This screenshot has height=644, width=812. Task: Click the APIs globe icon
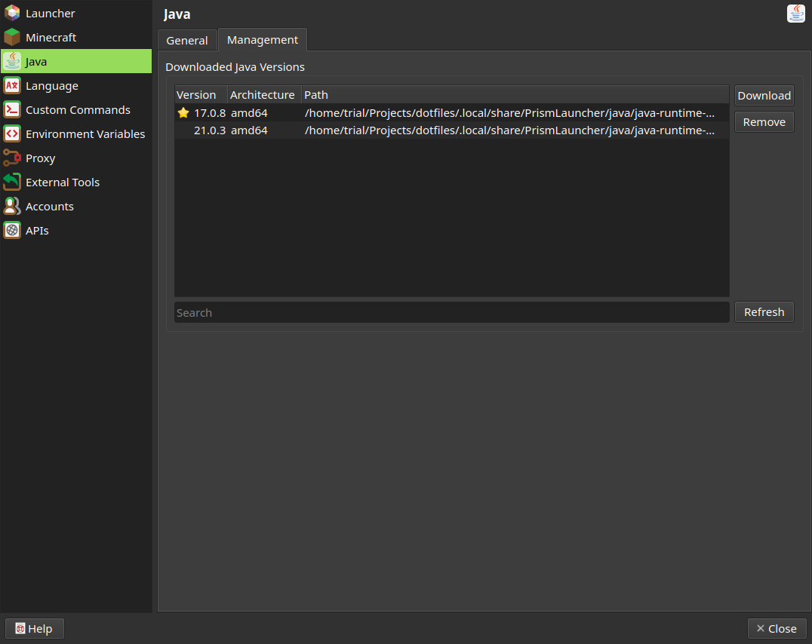[x=12, y=230]
